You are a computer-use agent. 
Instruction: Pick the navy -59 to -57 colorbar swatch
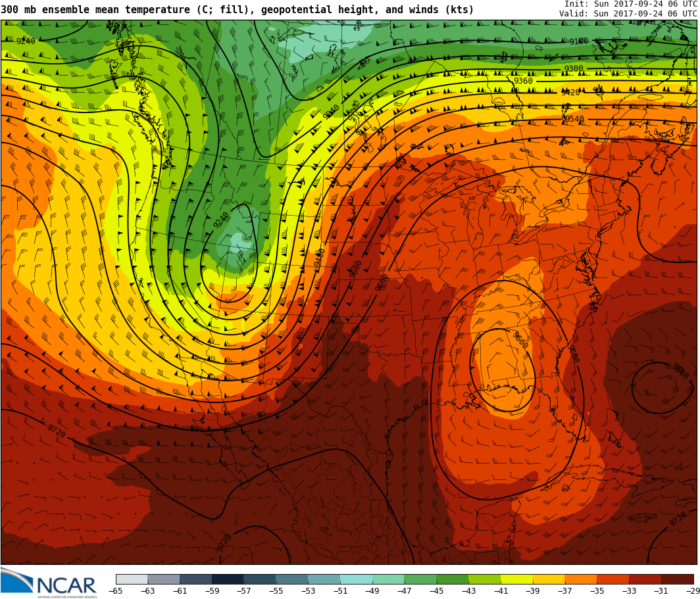click(x=228, y=579)
